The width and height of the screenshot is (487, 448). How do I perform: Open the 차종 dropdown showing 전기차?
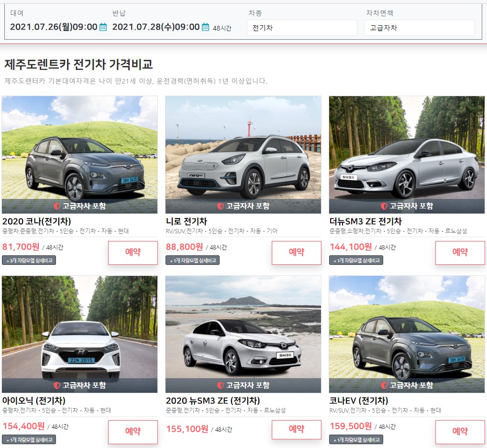302,28
